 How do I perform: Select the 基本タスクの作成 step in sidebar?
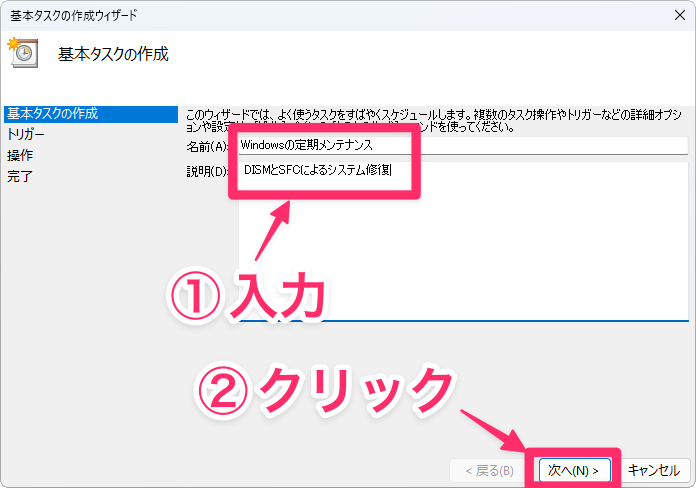[52, 113]
